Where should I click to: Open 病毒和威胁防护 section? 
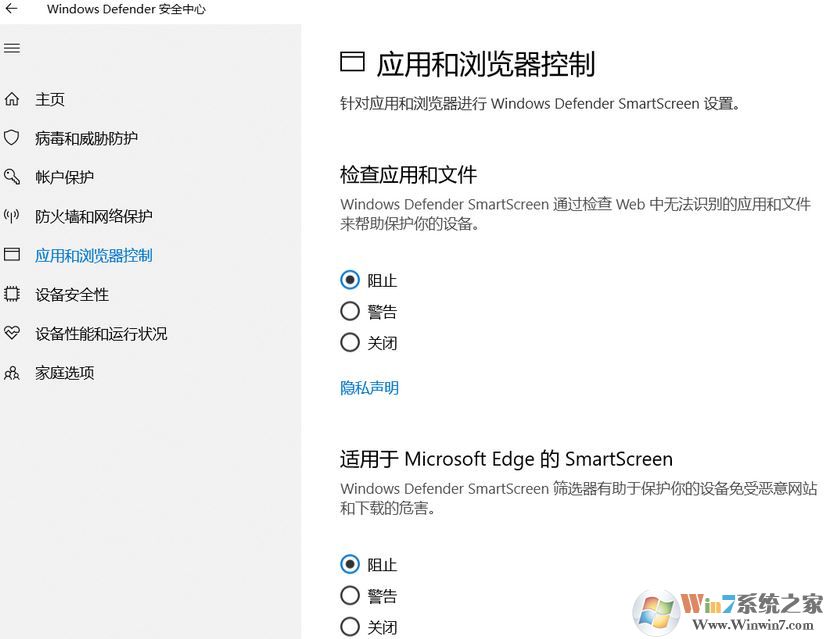(86, 138)
